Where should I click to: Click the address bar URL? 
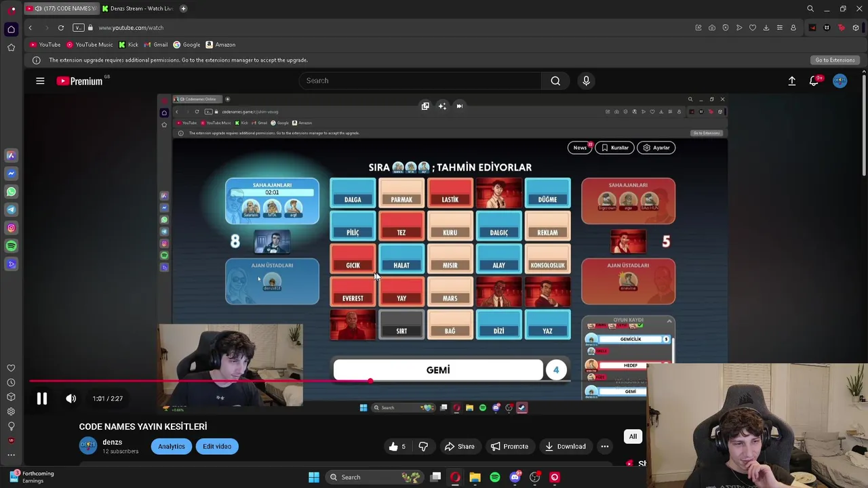pos(131,28)
